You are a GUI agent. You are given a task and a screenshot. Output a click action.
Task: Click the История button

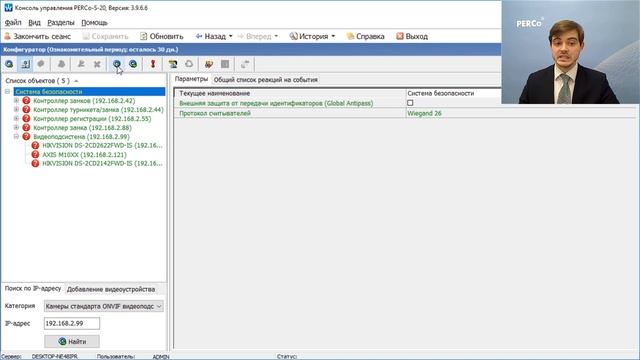click(309, 36)
